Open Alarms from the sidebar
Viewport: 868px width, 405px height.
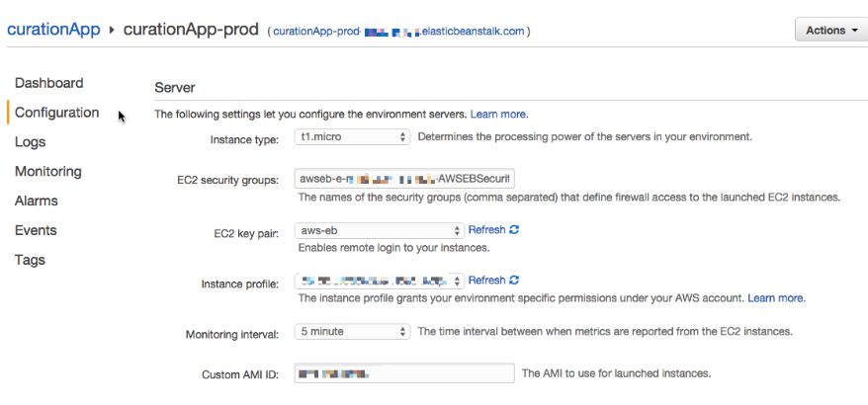[x=36, y=202]
